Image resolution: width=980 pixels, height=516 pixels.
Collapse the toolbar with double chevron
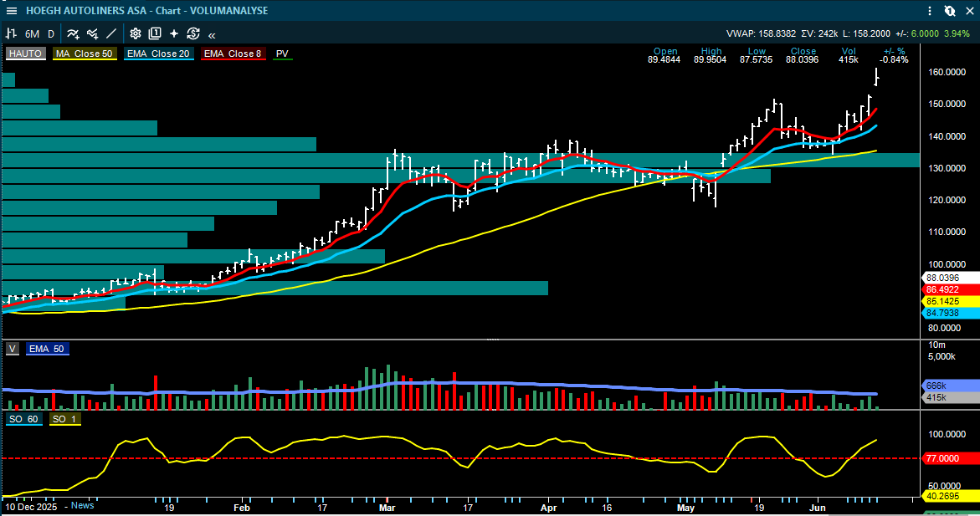coord(212,35)
